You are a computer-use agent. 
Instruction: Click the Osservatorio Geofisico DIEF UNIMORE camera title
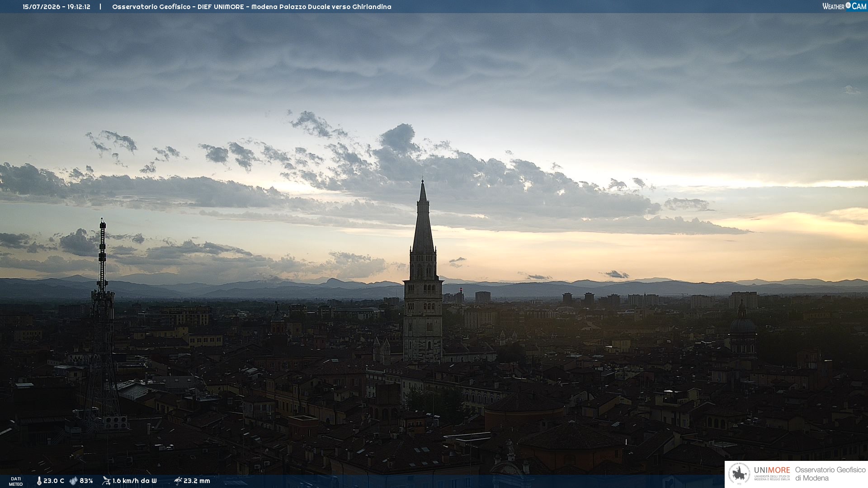point(252,7)
